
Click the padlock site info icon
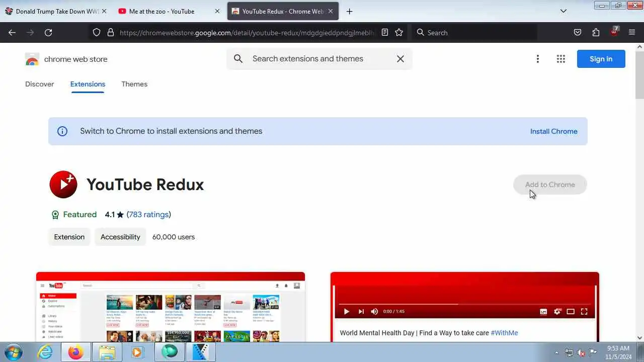[111, 33]
